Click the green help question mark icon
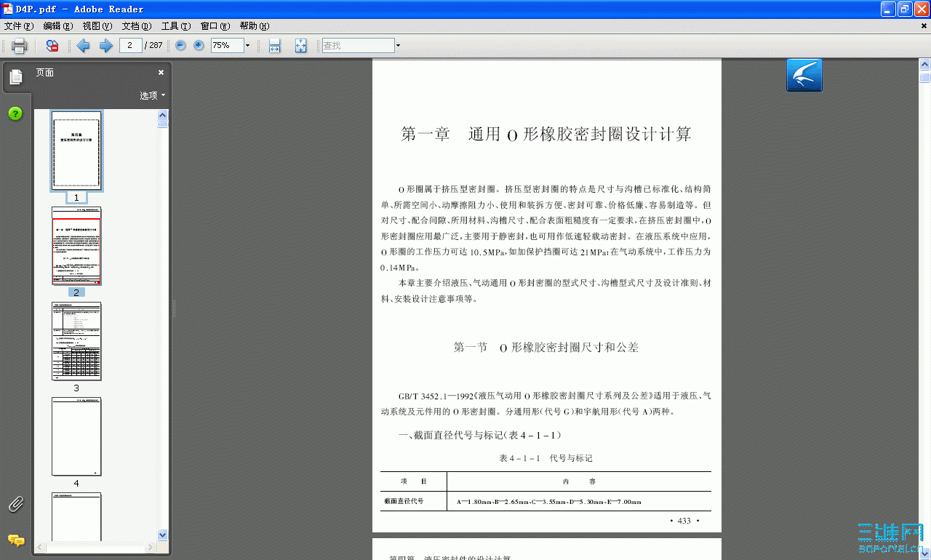The height and width of the screenshot is (560, 931). [x=15, y=113]
